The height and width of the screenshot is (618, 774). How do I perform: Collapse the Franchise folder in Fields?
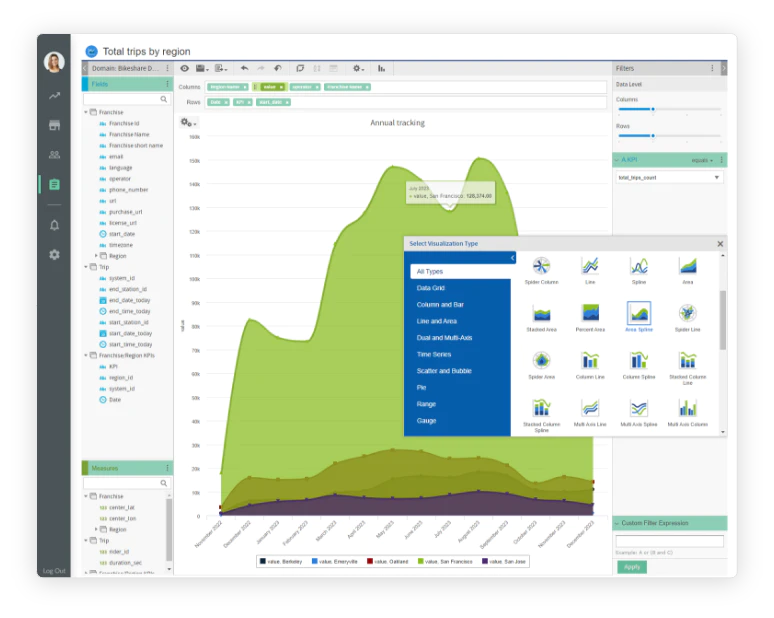(86, 113)
